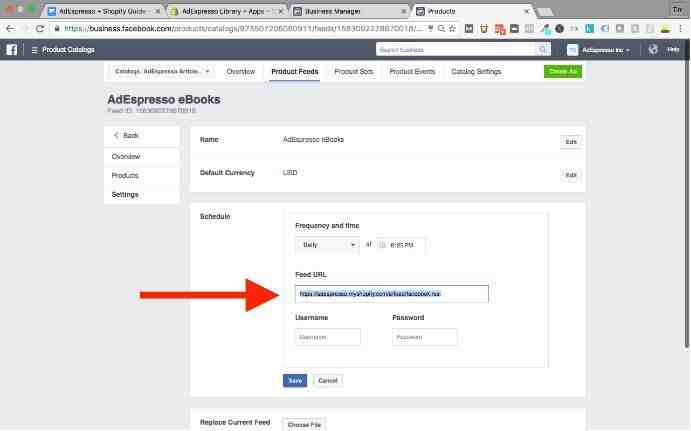Click the Feed URL text field

[392, 294]
